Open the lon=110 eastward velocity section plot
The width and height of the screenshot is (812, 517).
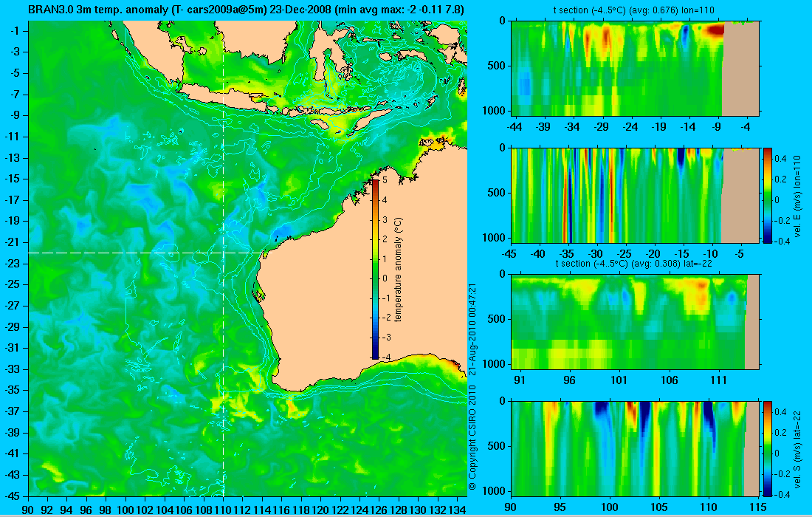635,195
